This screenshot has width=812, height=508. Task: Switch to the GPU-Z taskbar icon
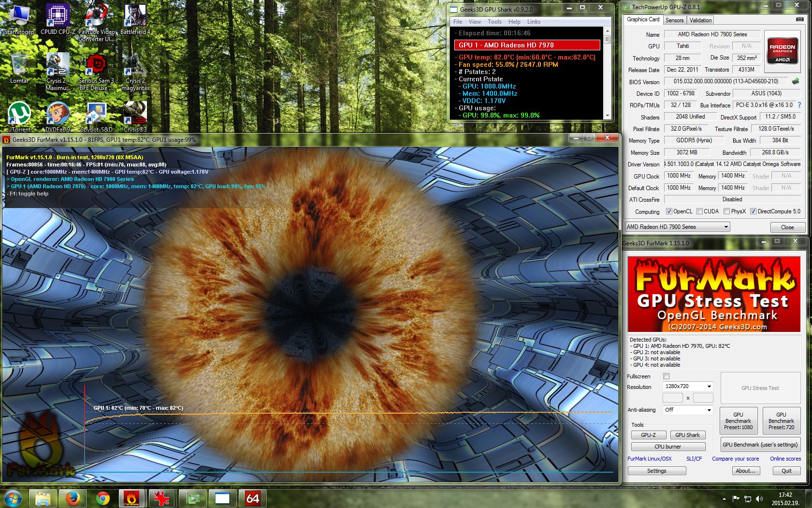(192, 498)
